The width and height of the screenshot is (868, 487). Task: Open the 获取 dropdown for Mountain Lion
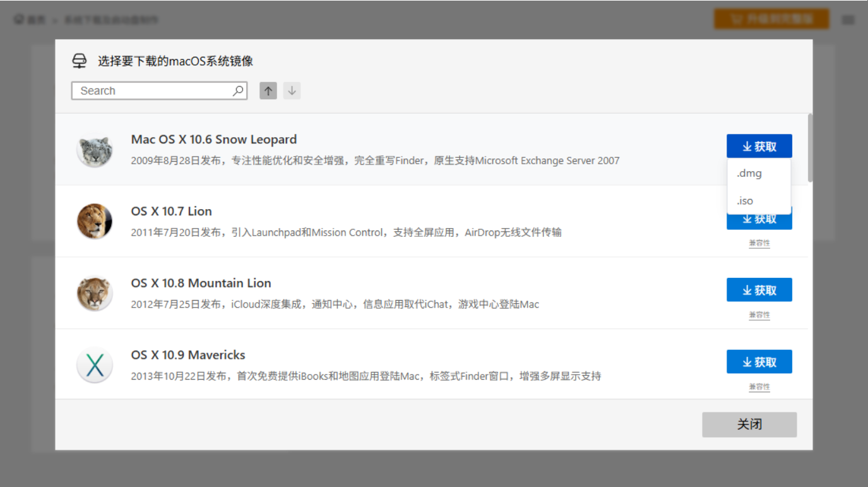[760, 289]
